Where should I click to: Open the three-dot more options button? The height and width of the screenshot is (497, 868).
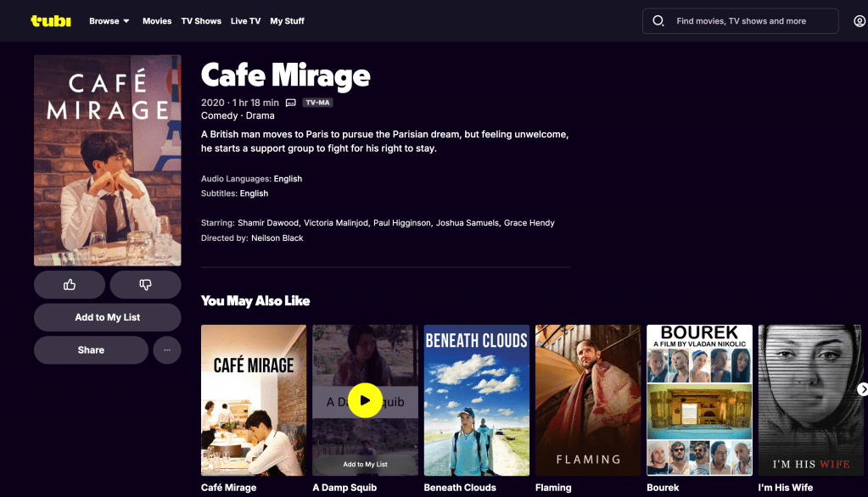tap(167, 350)
